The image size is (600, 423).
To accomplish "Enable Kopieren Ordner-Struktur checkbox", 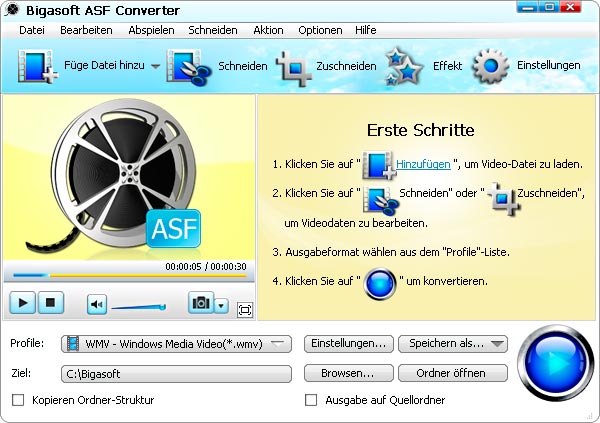I will pos(18,400).
